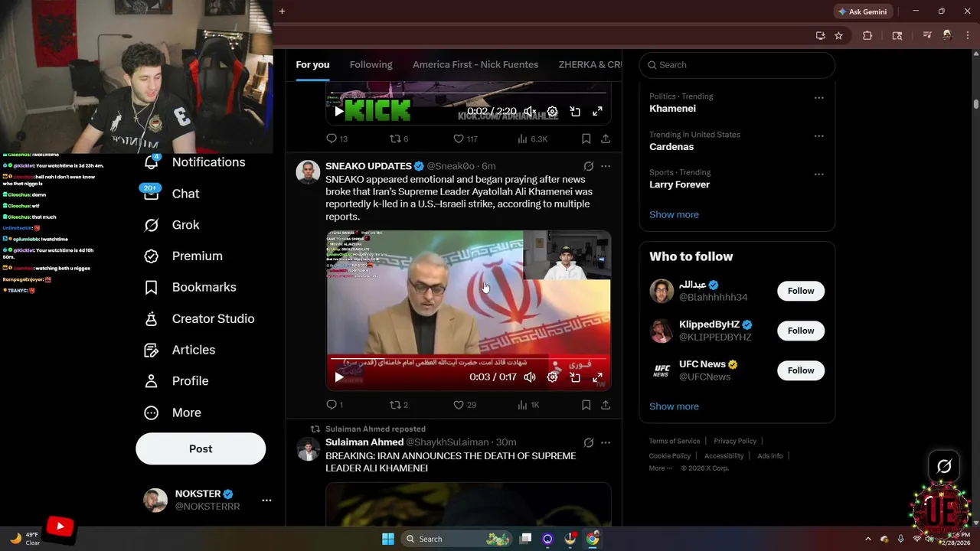Show more in Who to follow

point(674,406)
